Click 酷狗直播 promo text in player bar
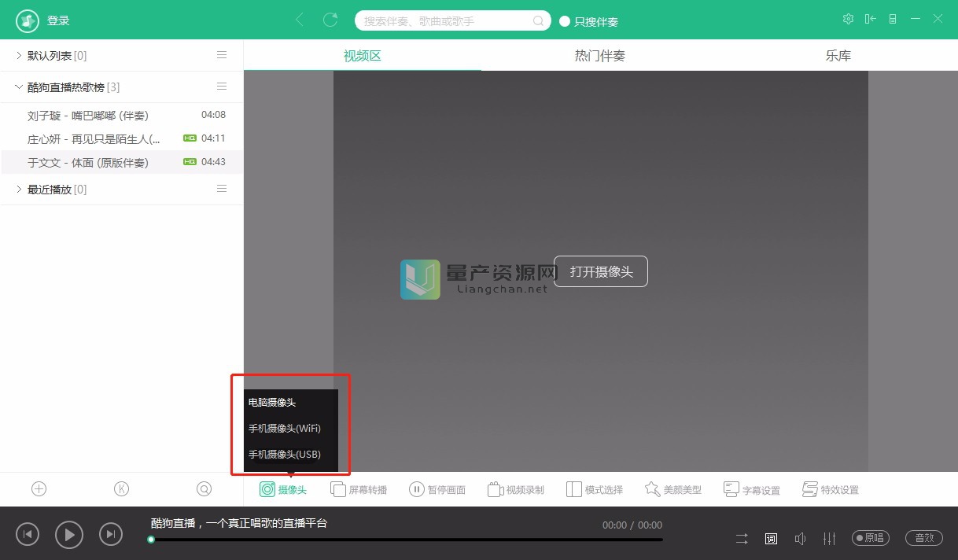The height and width of the screenshot is (560, 958). 239,523
